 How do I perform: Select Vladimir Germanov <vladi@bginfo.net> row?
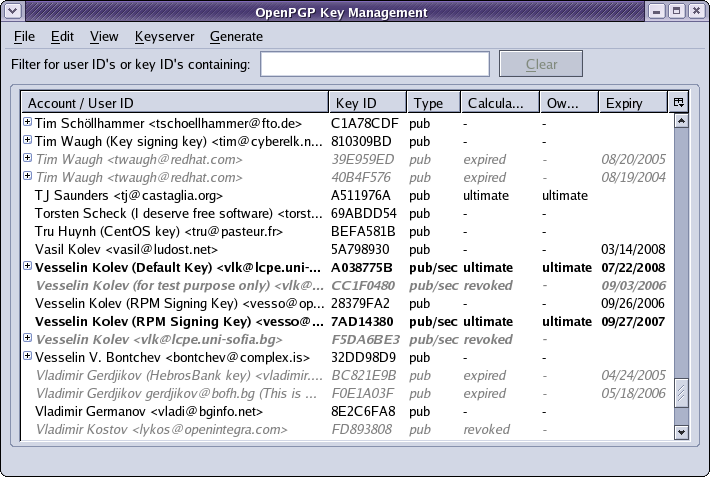click(x=347, y=411)
